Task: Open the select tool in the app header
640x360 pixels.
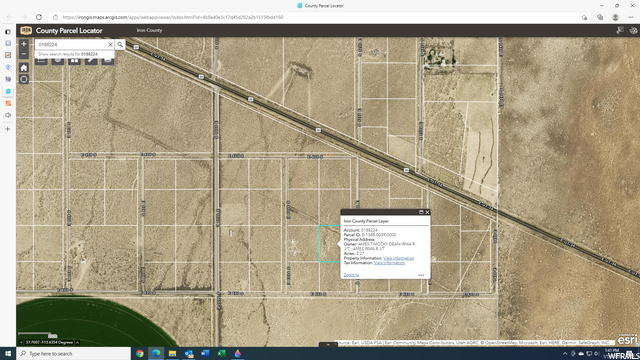Action: click(620, 30)
